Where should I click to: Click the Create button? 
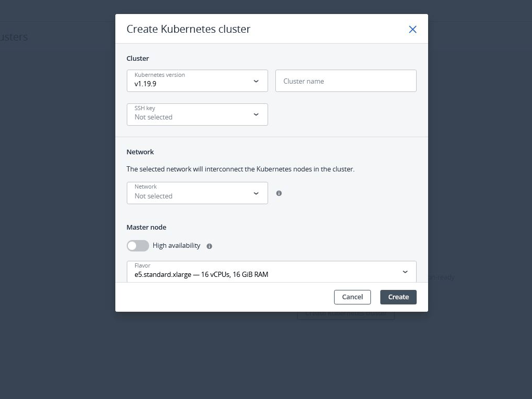click(x=398, y=297)
